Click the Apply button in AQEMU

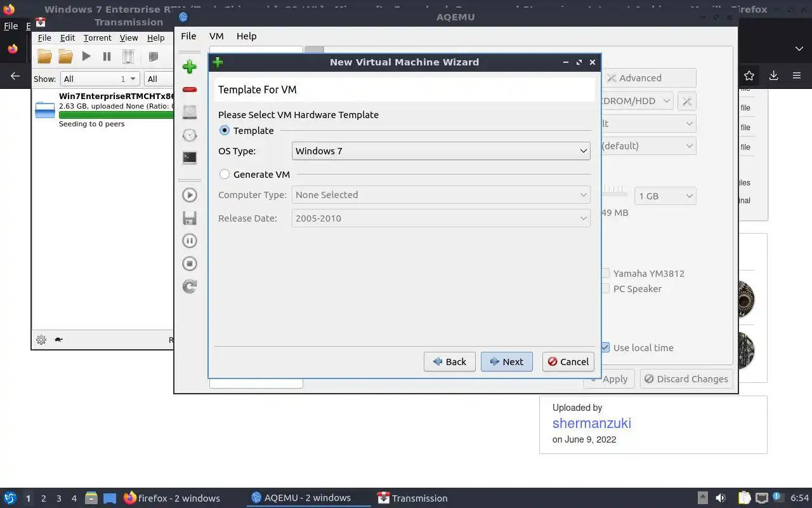point(609,379)
